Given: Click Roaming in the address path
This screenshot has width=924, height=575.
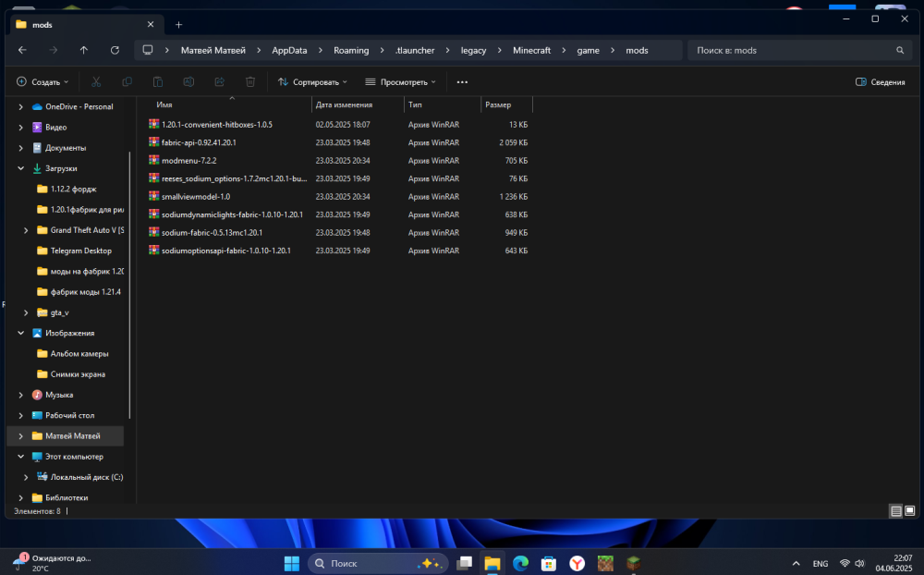Looking at the screenshot, I should [x=351, y=50].
